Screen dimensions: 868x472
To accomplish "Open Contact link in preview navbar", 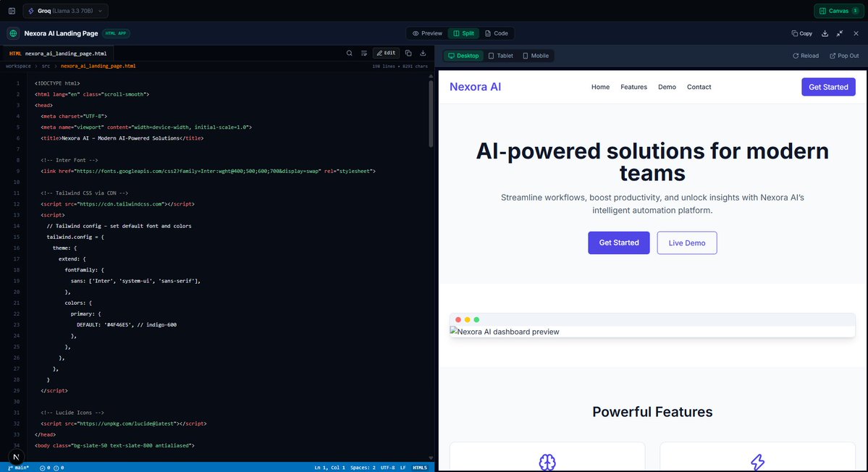I will (x=699, y=87).
